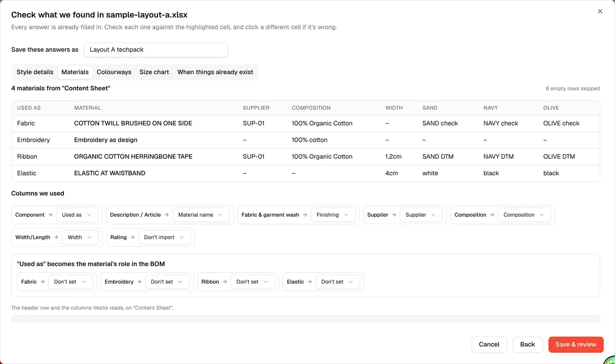Click the COMPOSITION column header
The height and width of the screenshot is (364, 615).
click(311, 108)
